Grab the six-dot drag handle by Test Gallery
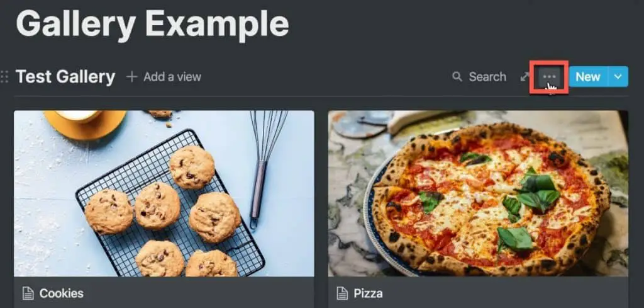Image resolution: width=644 pixels, height=308 pixels. click(x=4, y=77)
